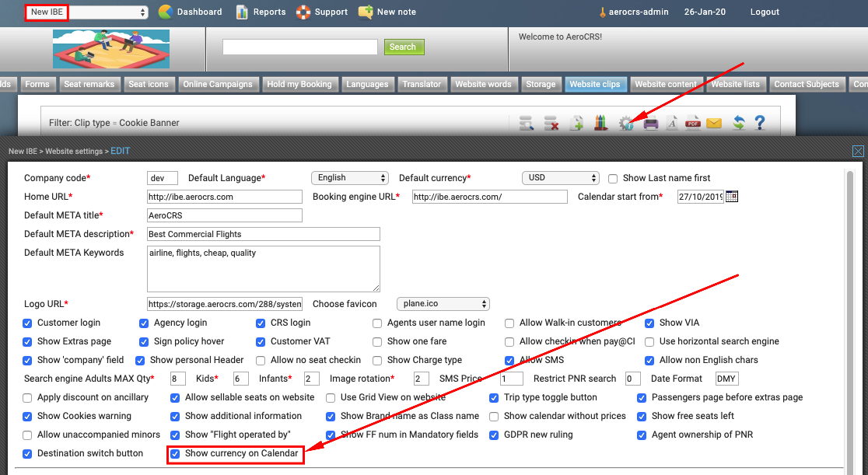Click the filter search database icon

coord(527,123)
